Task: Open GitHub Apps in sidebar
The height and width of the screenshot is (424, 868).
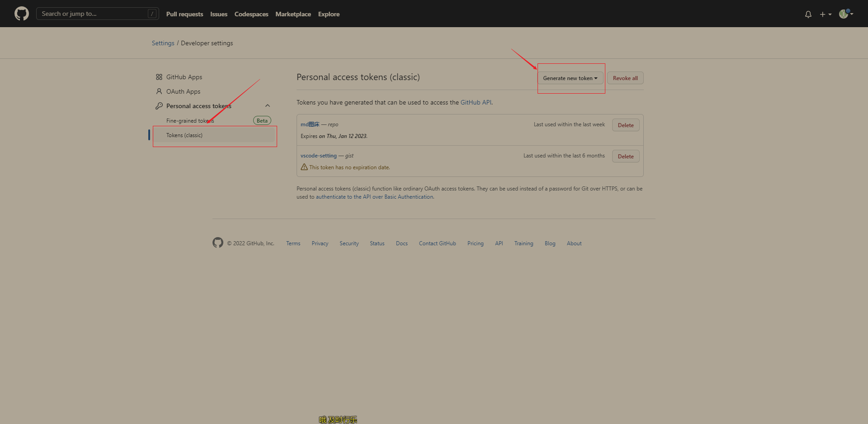Action: coord(184,77)
